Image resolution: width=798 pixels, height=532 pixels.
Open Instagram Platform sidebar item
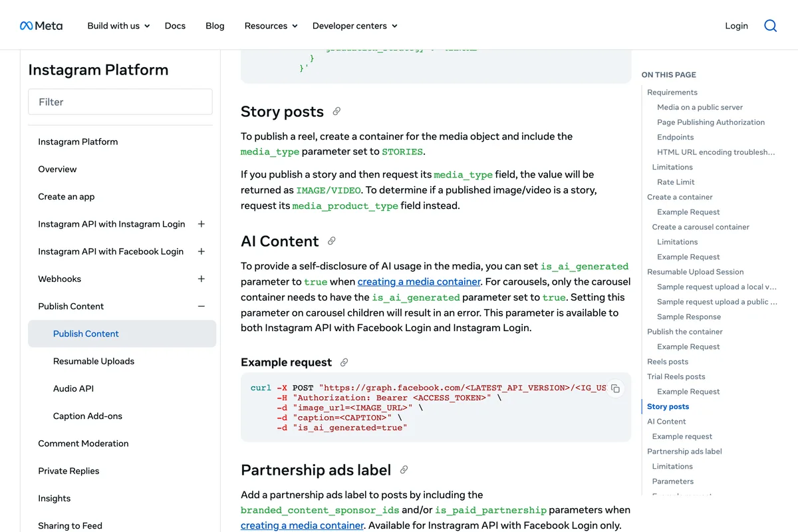pyautogui.click(x=78, y=142)
